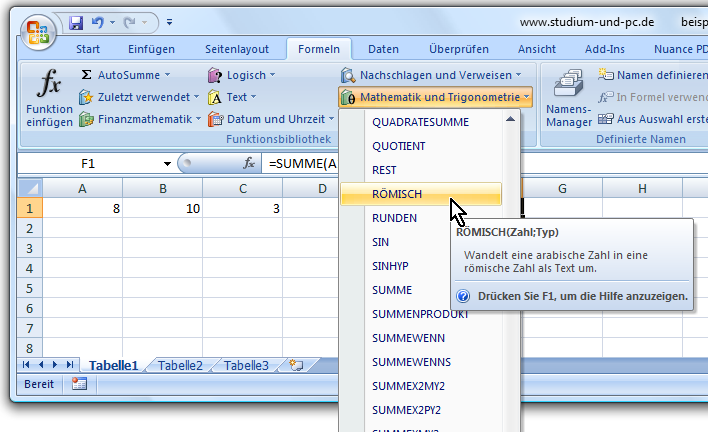Go to the Daten tab
This screenshot has height=432, width=708.
(x=383, y=49)
